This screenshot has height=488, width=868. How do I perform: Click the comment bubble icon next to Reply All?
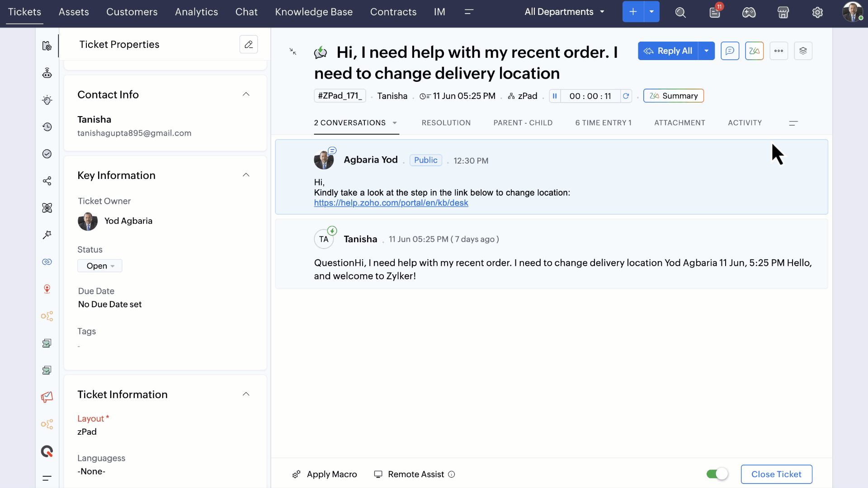730,51
